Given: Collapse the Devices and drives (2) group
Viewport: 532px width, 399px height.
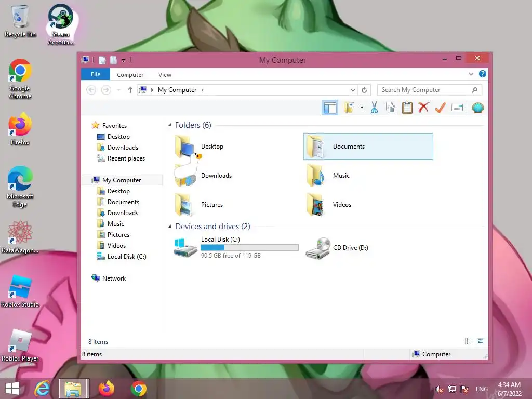Looking at the screenshot, I should pyautogui.click(x=170, y=227).
